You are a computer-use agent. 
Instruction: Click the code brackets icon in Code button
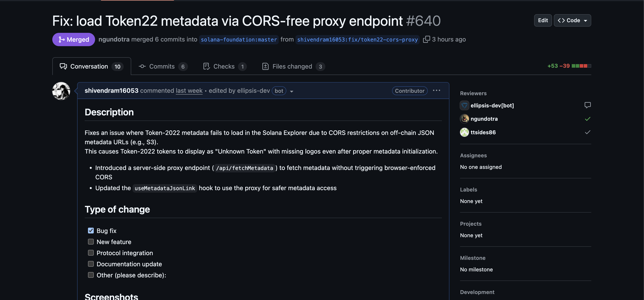click(561, 20)
